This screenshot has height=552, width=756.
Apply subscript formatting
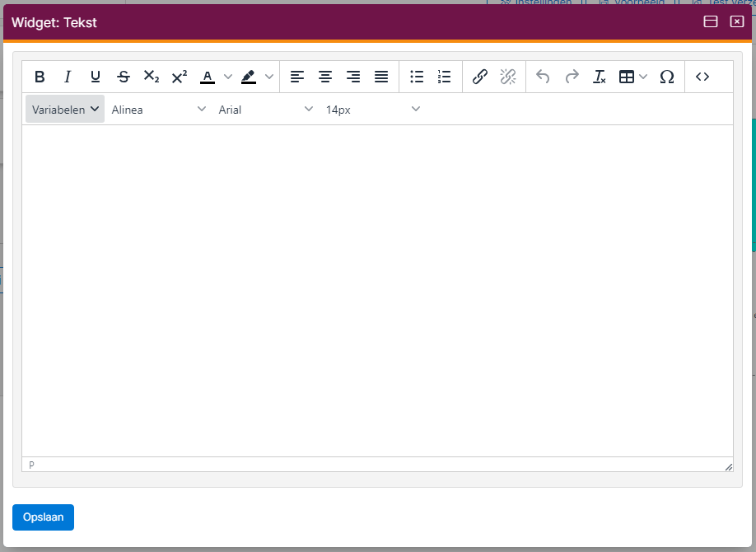pyautogui.click(x=152, y=77)
